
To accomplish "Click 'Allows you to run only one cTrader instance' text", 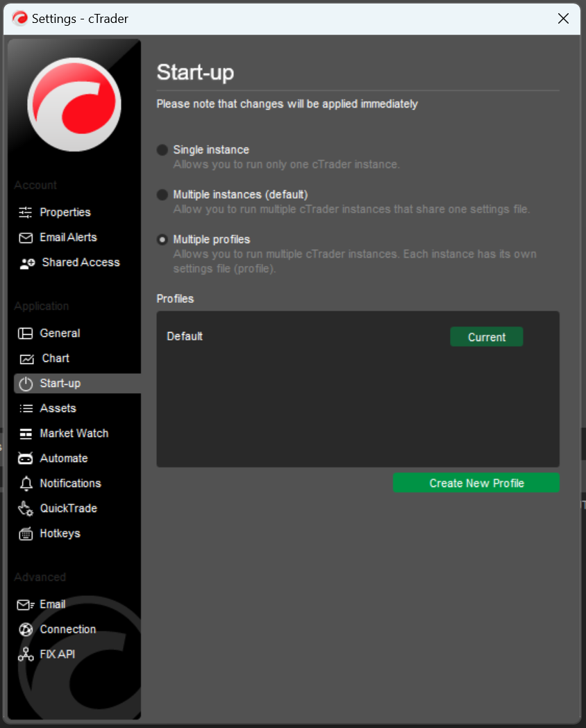I will (x=286, y=165).
